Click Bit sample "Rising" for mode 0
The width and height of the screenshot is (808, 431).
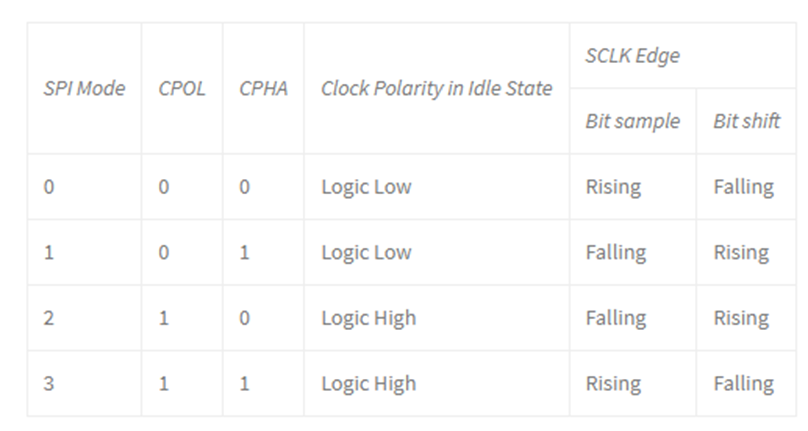point(613,187)
